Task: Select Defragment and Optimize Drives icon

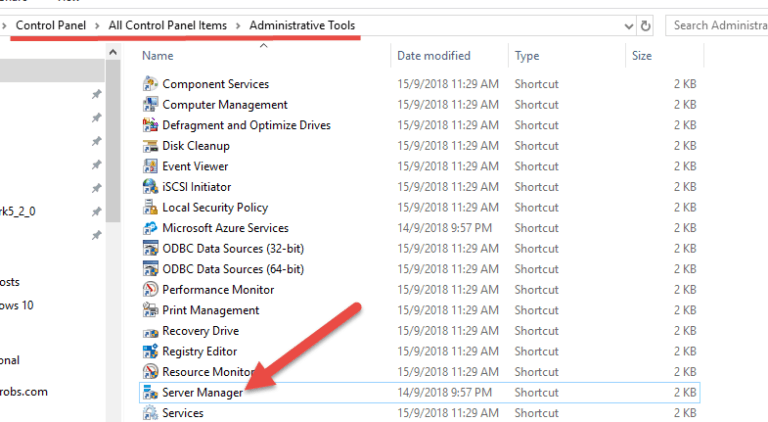Action: (x=150, y=125)
